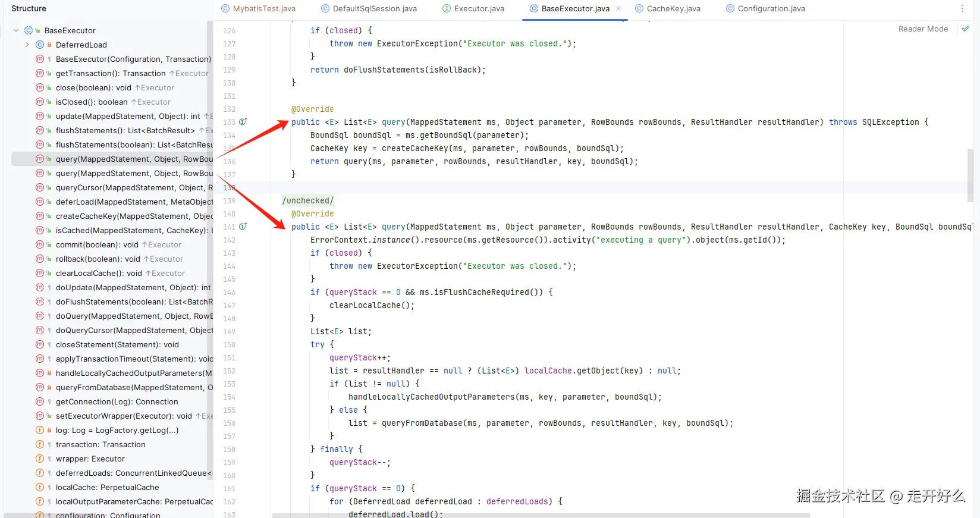Viewport: 980px width, 518px height.
Task: Select deferredLoads: ConcurrentLinkedQueue field
Action: click(134, 473)
